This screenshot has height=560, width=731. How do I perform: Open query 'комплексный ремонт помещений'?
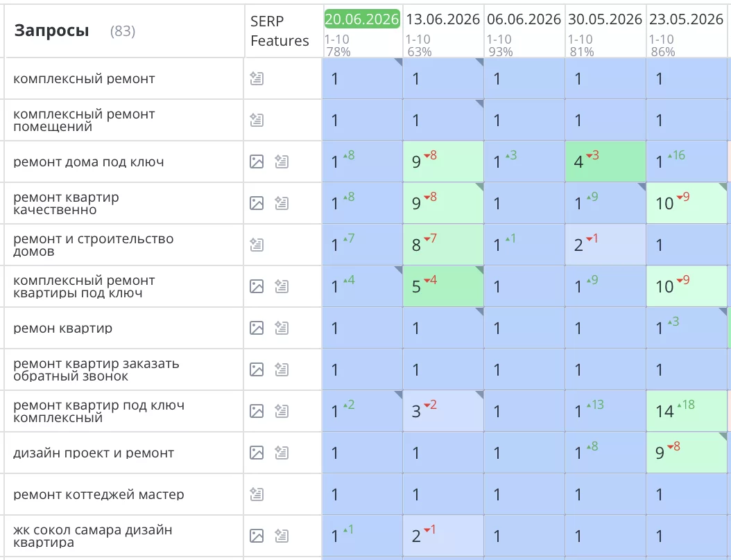(x=84, y=120)
